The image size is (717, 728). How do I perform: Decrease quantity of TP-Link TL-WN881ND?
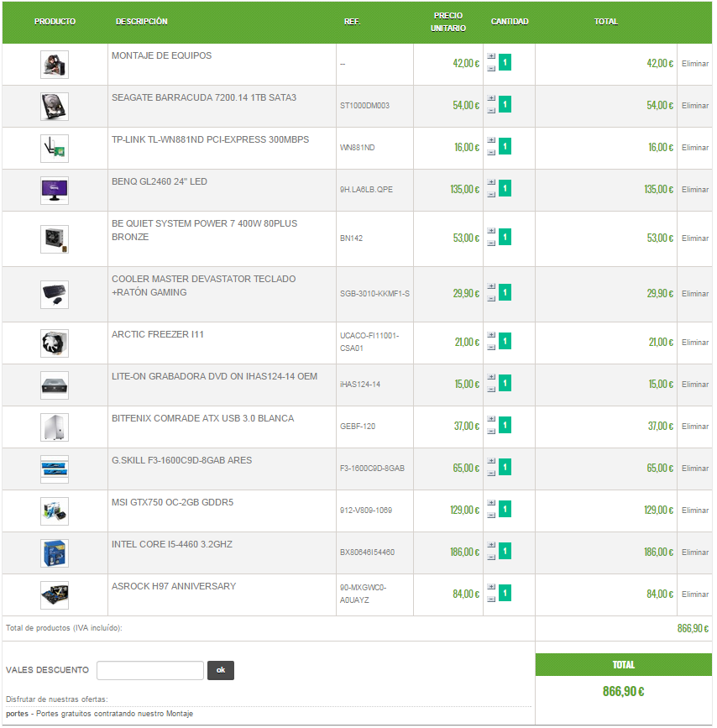pos(491,152)
